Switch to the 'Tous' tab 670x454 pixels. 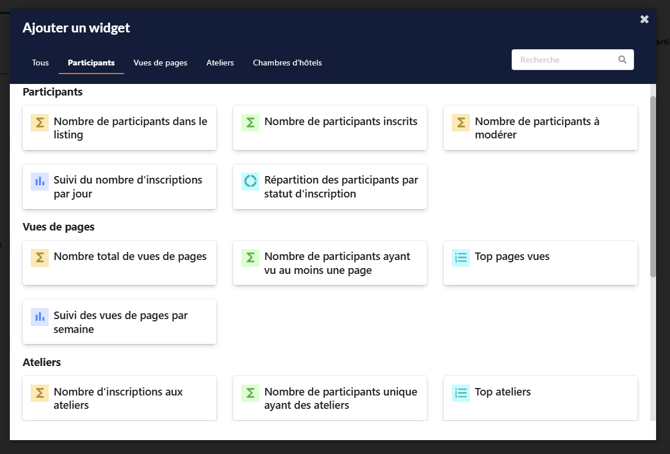tap(40, 63)
